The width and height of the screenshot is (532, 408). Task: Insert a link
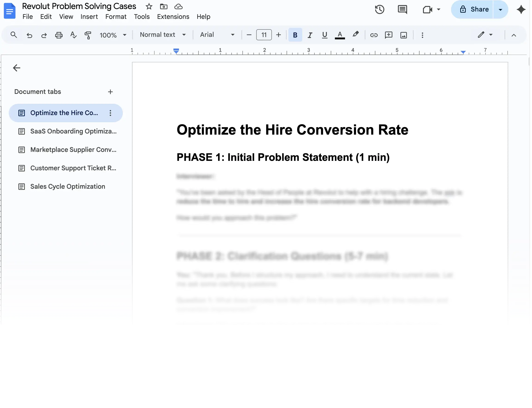point(374,35)
